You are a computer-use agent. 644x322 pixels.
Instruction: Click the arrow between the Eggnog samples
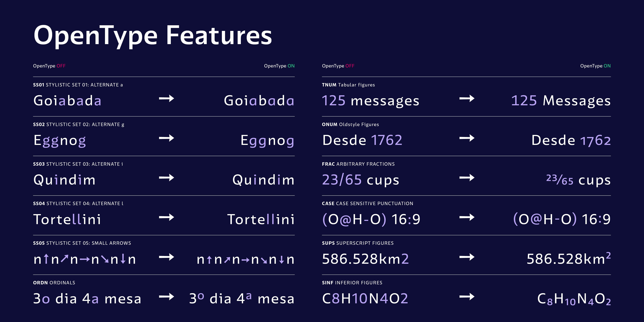click(166, 138)
